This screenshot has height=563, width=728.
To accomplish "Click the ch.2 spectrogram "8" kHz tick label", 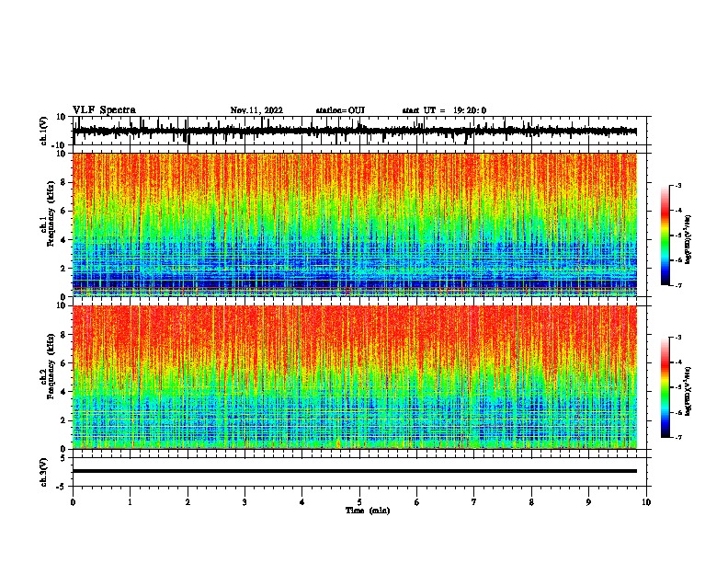I will pyautogui.click(x=63, y=335).
